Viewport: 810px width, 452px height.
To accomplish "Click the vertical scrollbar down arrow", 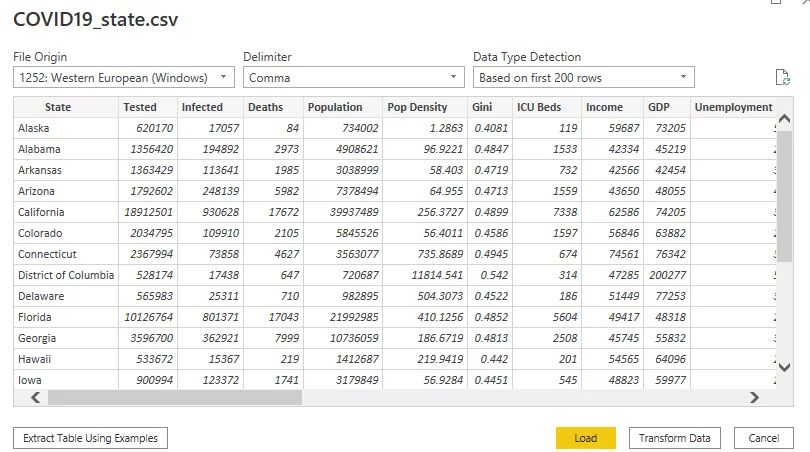I will 784,367.
